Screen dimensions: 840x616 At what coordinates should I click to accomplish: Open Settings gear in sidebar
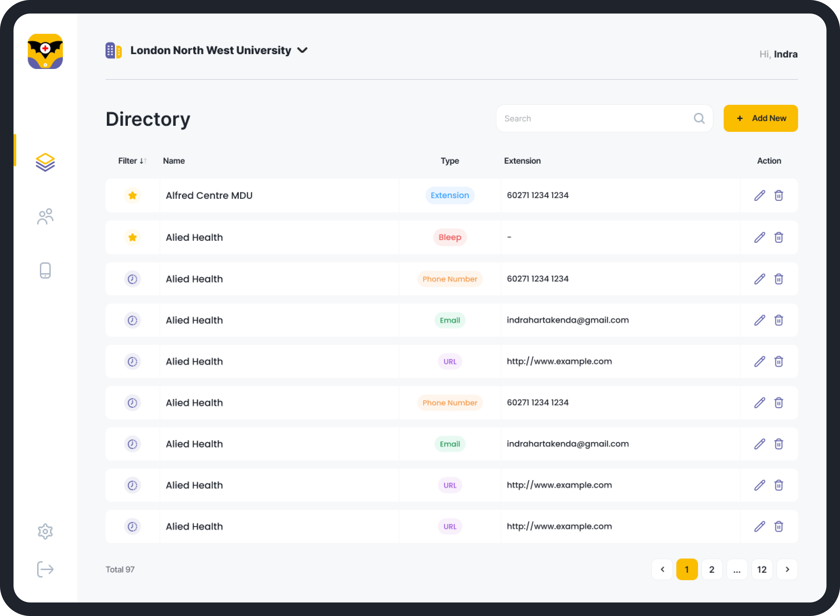click(x=45, y=531)
